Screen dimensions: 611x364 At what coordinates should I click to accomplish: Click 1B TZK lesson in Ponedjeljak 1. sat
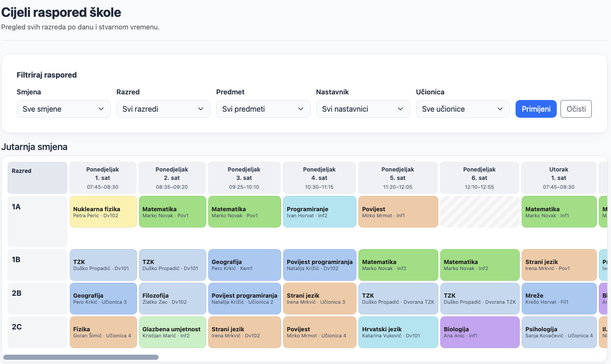click(x=103, y=265)
